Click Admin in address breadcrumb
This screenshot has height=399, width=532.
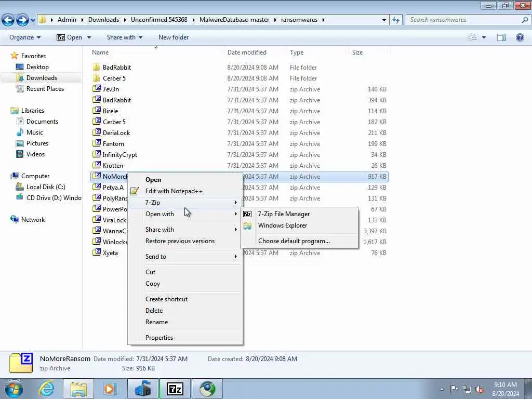[x=67, y=20]
